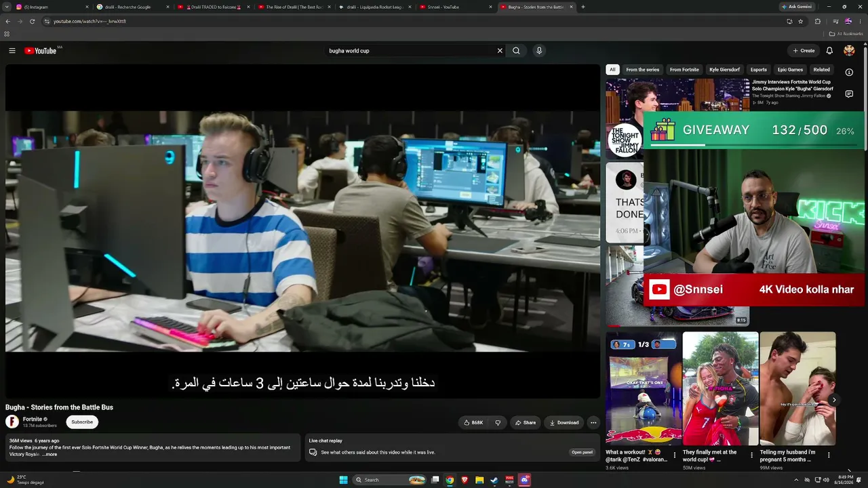Open 'They finally met at the world cup' short
Screen dimensions: 868x488
(720, 388)
